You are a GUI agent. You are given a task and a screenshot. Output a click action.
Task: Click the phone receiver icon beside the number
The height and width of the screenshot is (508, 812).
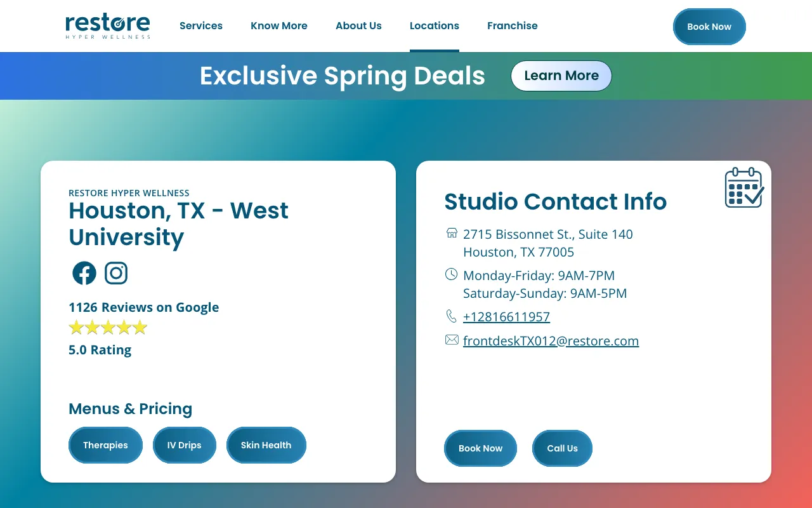click(451, 316)
